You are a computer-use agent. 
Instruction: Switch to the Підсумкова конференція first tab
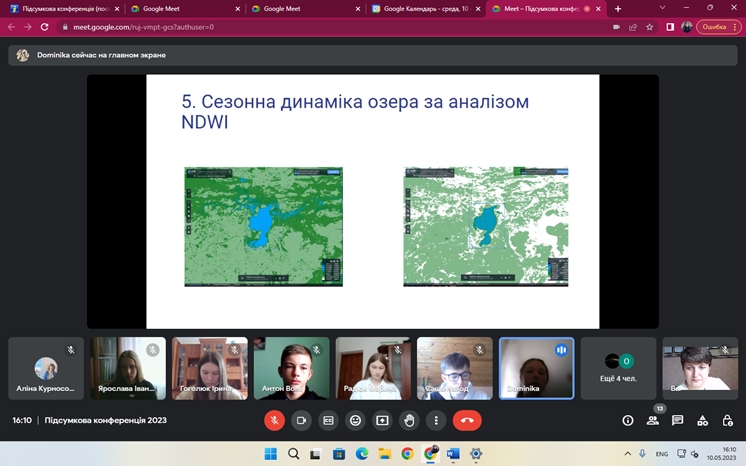click(x=60, y=9)
